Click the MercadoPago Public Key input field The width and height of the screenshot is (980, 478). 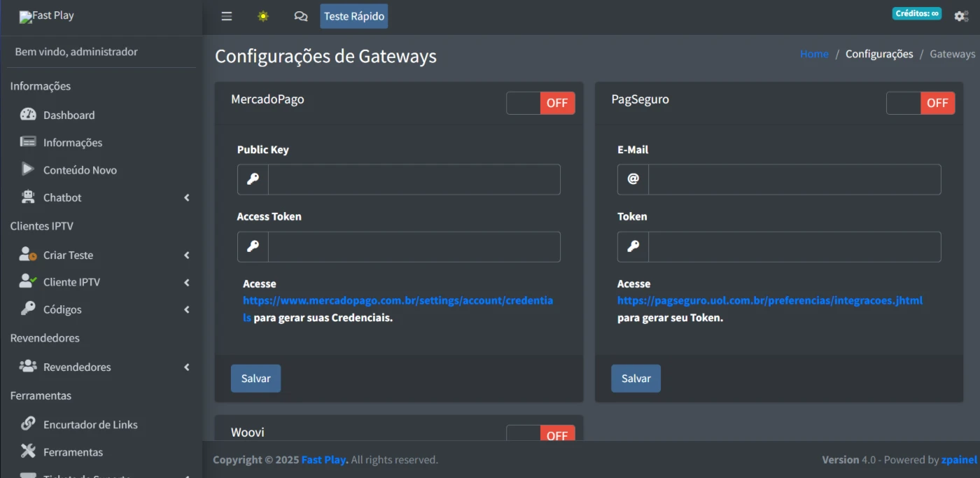coord(414,179)
